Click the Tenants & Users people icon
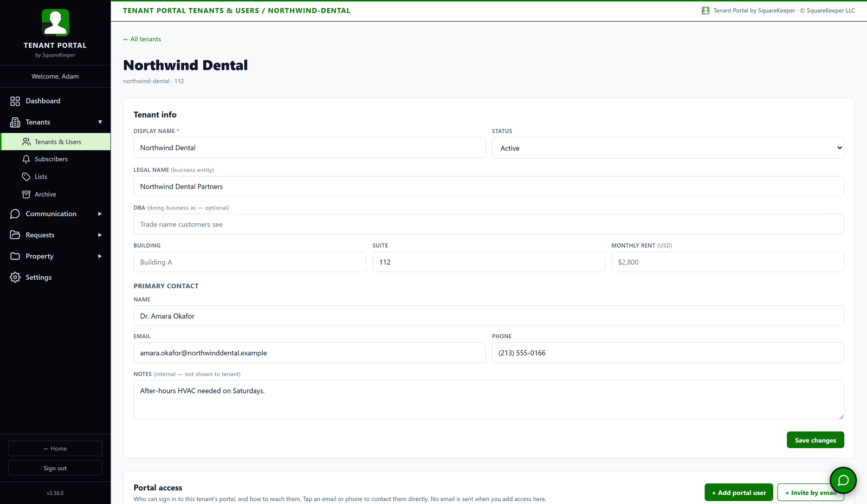This screenshot has height=504, width=867. (x=26, y=142)
